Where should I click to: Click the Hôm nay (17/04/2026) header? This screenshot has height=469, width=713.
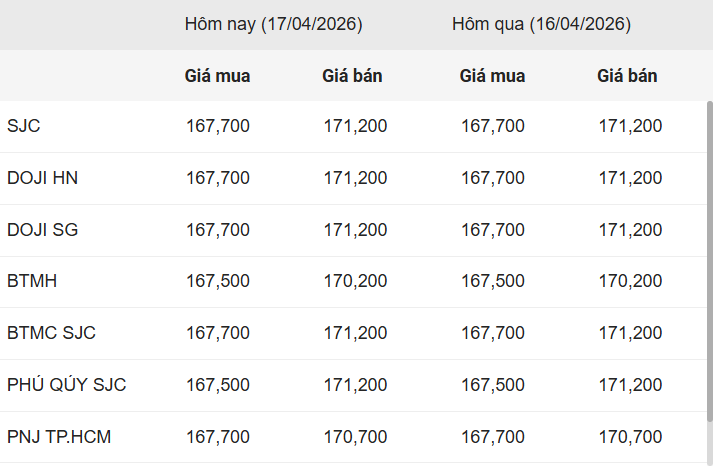[273, 24]
